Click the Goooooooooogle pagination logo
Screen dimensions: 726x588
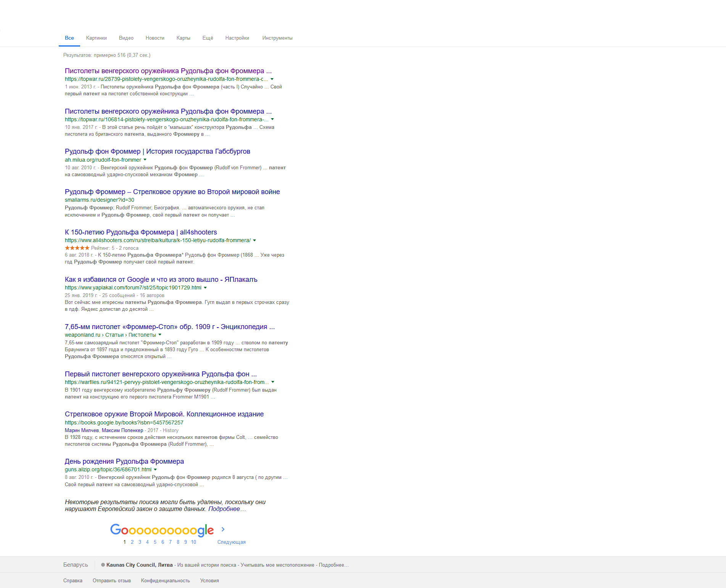[x=162, y=530]
